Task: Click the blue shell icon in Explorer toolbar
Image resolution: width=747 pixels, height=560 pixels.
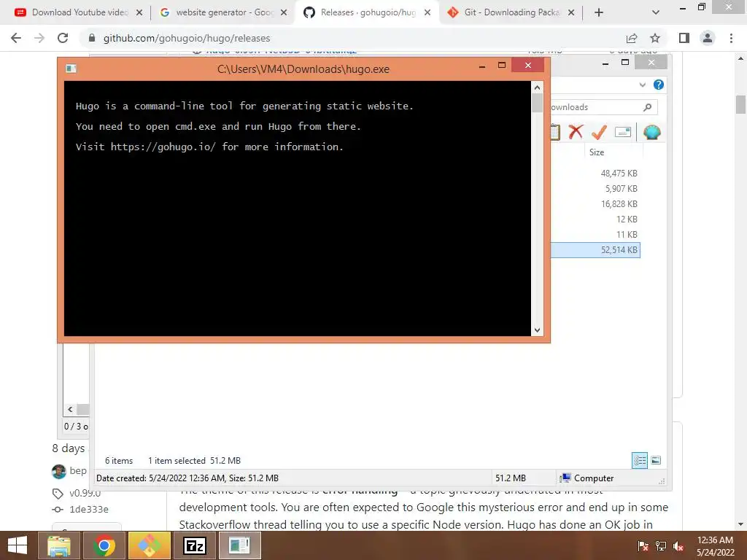Action: [651, 132]
